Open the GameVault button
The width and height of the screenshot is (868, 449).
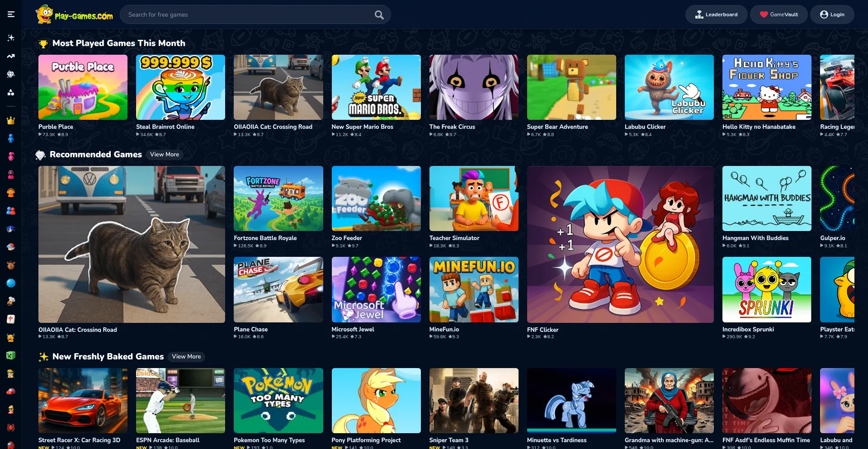779,14
